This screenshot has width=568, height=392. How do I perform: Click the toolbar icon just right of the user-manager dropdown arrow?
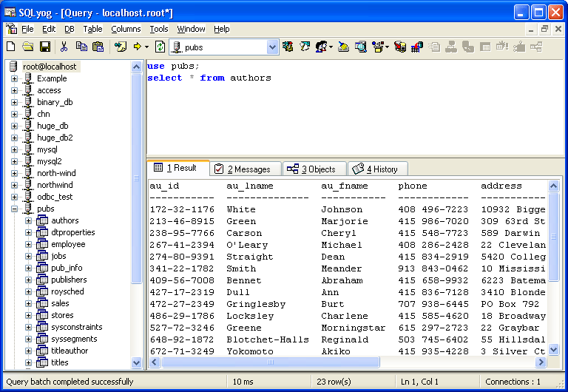[343, 47]
